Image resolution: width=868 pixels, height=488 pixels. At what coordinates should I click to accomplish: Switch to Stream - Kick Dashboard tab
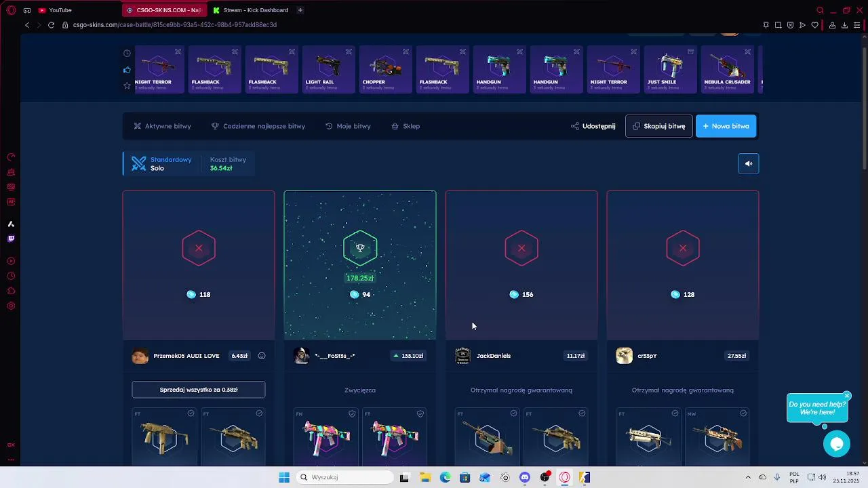(250, 10)
